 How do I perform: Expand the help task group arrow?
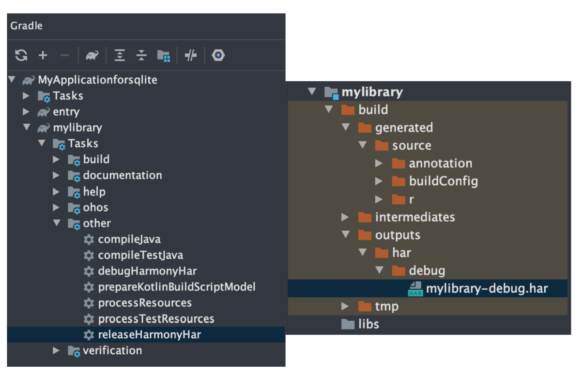point(56,191)
